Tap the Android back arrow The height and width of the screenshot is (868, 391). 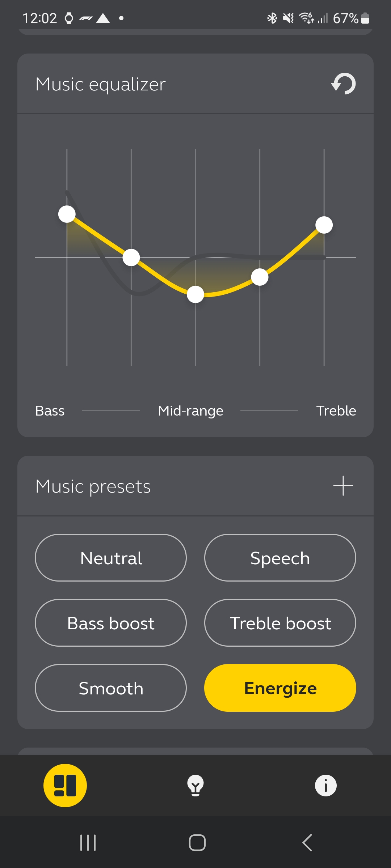307,843
